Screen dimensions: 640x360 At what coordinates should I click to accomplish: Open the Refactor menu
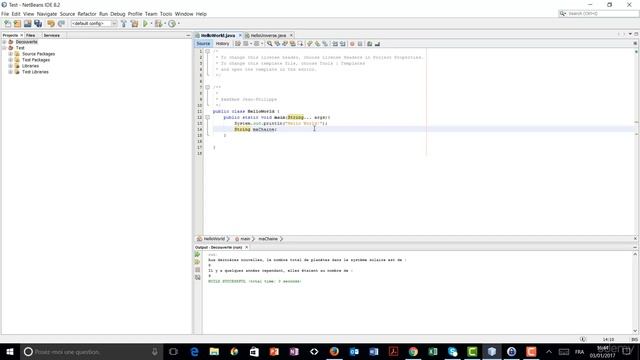[x=87, y=14]
